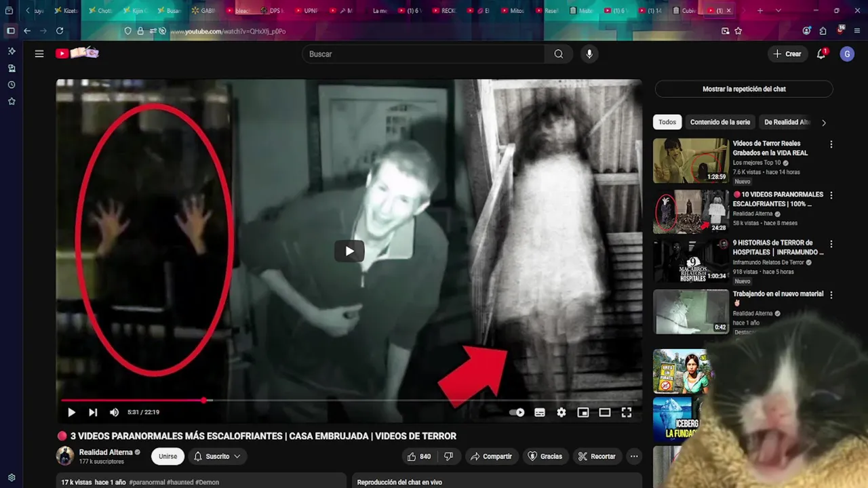Image resolution: width=868 pixels, height=488 pixels.
Task: Open the account avatar menu
Action: click(x=847, y=54)
